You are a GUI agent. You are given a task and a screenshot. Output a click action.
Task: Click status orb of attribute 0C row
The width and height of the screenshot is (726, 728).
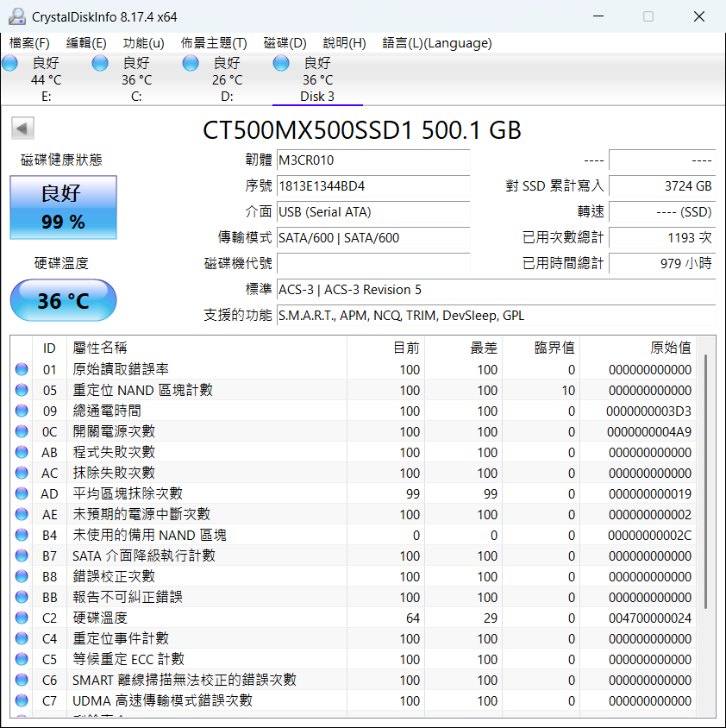[22, 432]
